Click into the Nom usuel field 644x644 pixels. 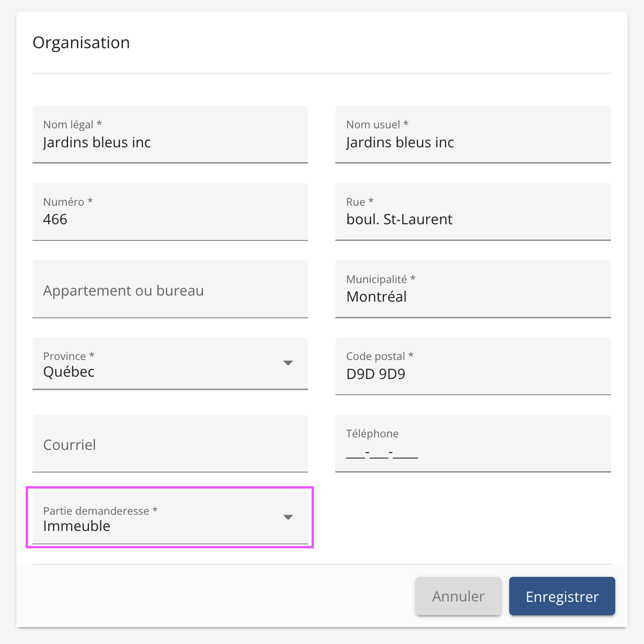[473, 142]
